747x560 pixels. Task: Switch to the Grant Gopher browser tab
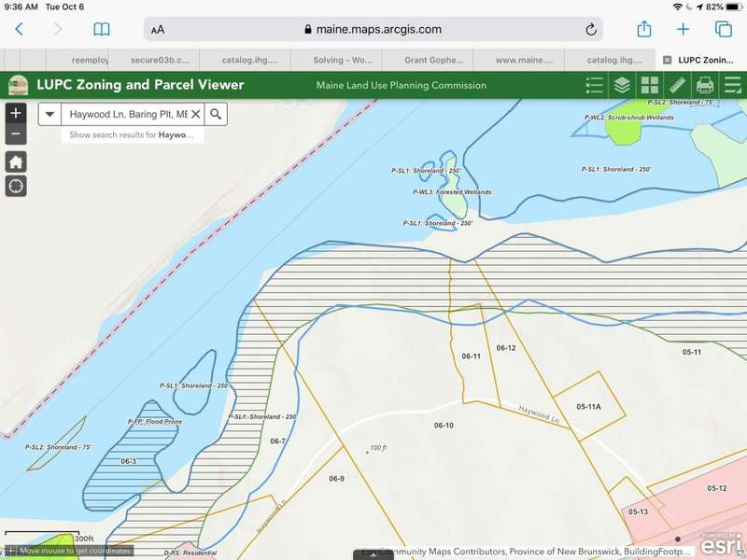pos(433,60)
